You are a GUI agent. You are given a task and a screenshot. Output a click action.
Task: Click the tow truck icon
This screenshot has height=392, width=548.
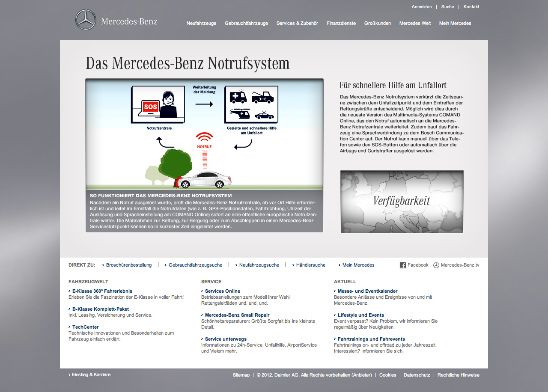(x=262, y=97)
